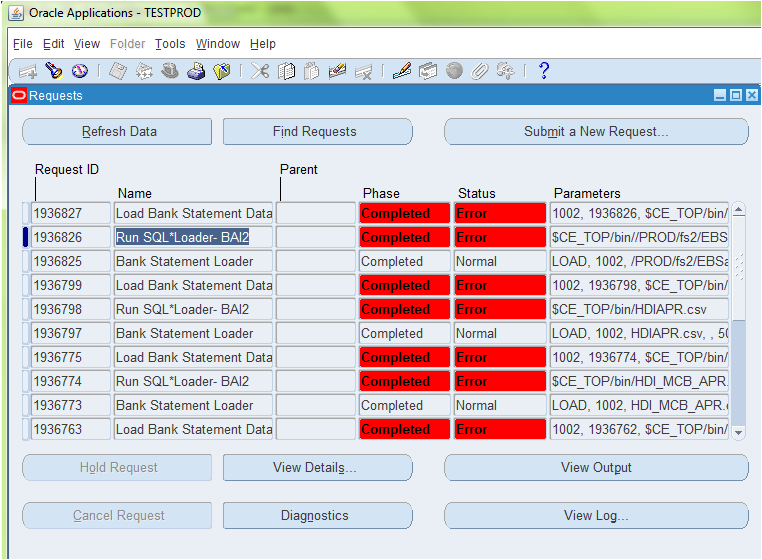This screenshot has height=560, width=762.
Task: Select the row indicator for request 1936827
Action: [x=25, y=214]
